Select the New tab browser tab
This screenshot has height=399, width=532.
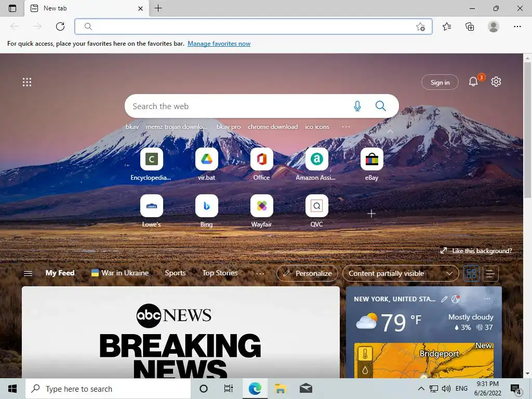pyautogui.click(x=87, y=8)
